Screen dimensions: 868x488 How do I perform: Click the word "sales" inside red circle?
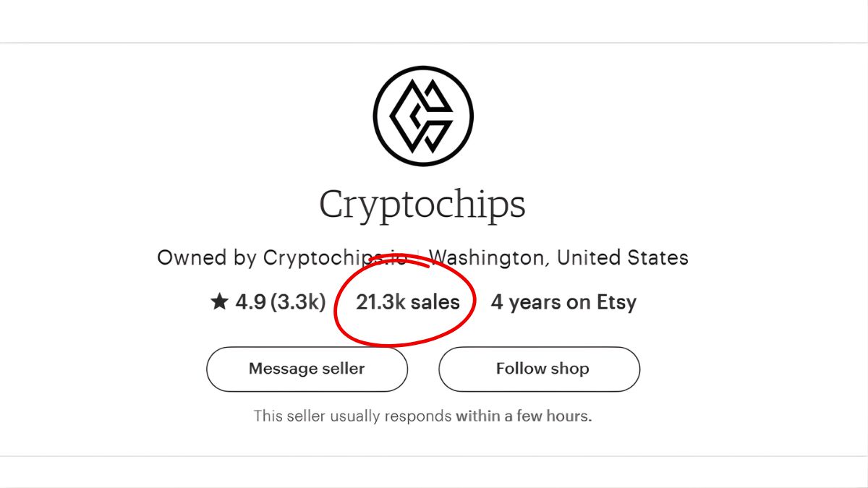(435, 302)
